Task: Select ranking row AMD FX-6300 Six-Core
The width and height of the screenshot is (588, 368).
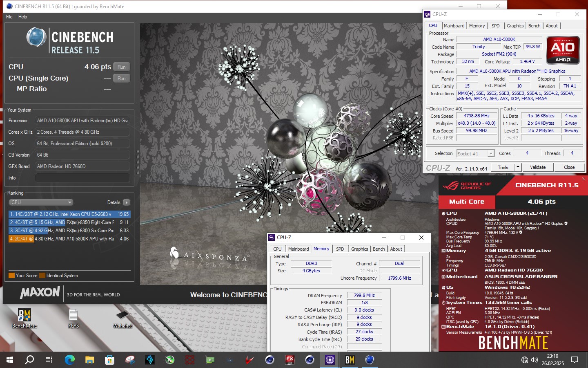Action: pos(69,231)
